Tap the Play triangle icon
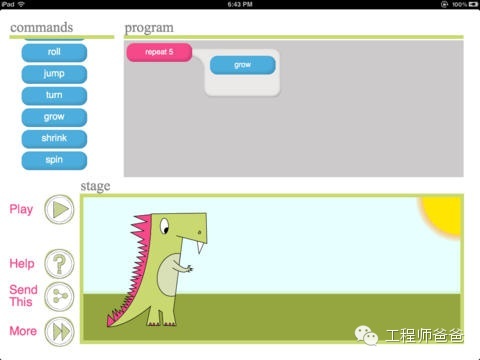Viewport: 480px width, 360px height. [59, 210]
